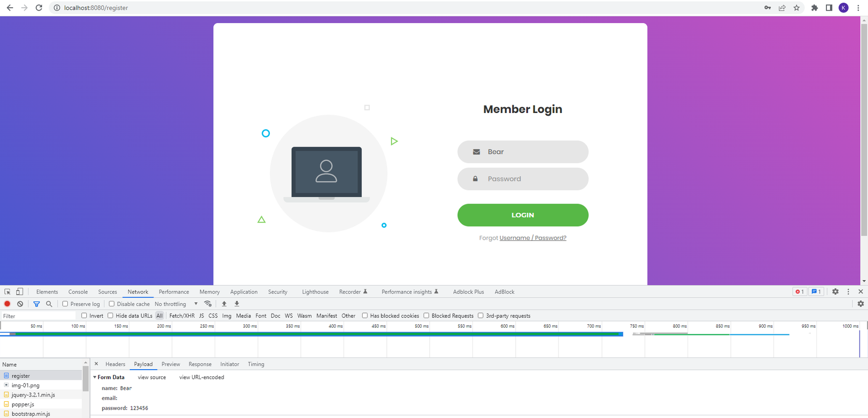The width and height of the screenshot is (868, 418).
Task: Click the browser address bar URL
Action: point(96,8)
